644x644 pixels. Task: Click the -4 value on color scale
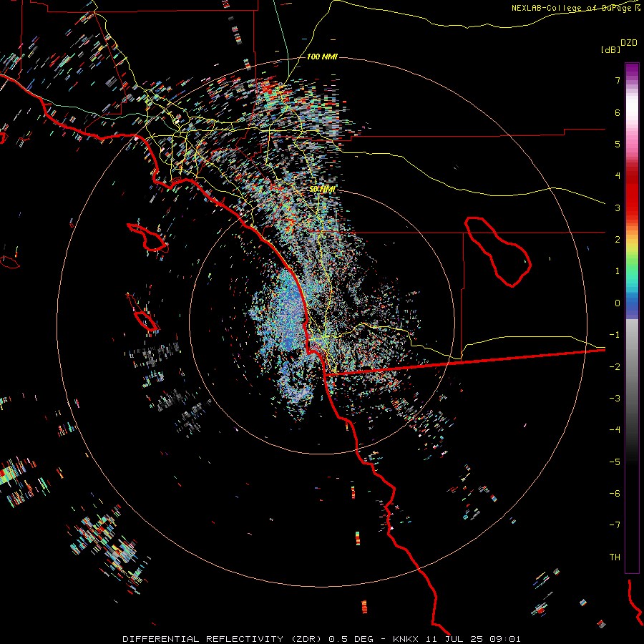615,430
